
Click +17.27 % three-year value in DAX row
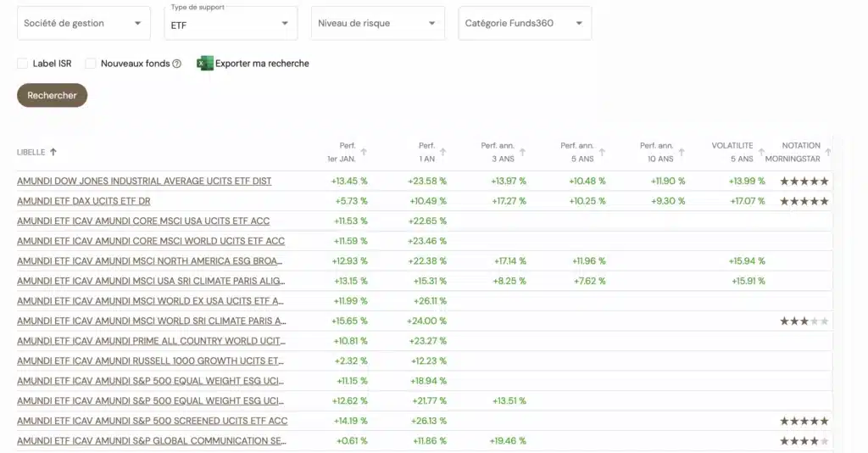(x=509, y=201)
